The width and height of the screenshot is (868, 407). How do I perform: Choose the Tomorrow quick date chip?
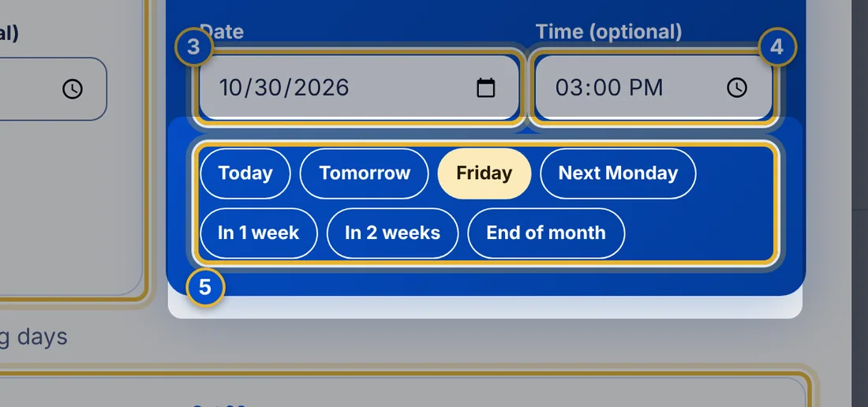[x=365, y=173]
